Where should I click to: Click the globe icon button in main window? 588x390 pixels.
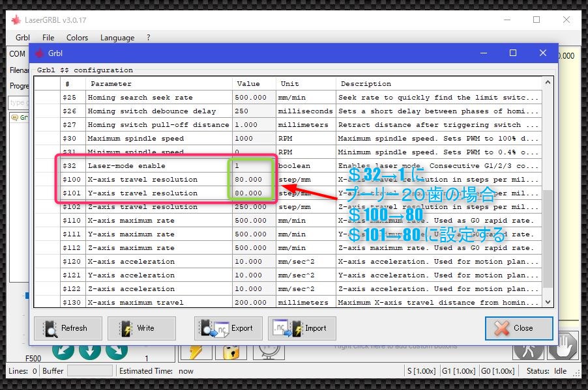click(x=269, y=352)
